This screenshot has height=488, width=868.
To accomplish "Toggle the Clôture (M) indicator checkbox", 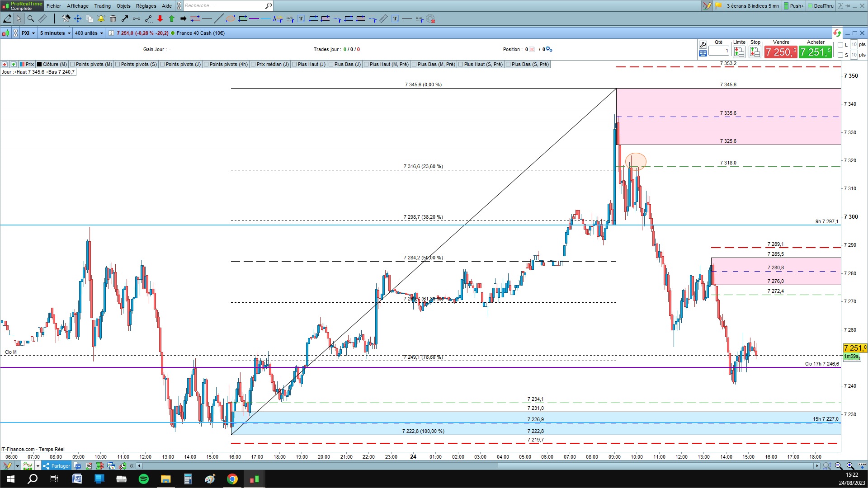I will tap(40, 64).
